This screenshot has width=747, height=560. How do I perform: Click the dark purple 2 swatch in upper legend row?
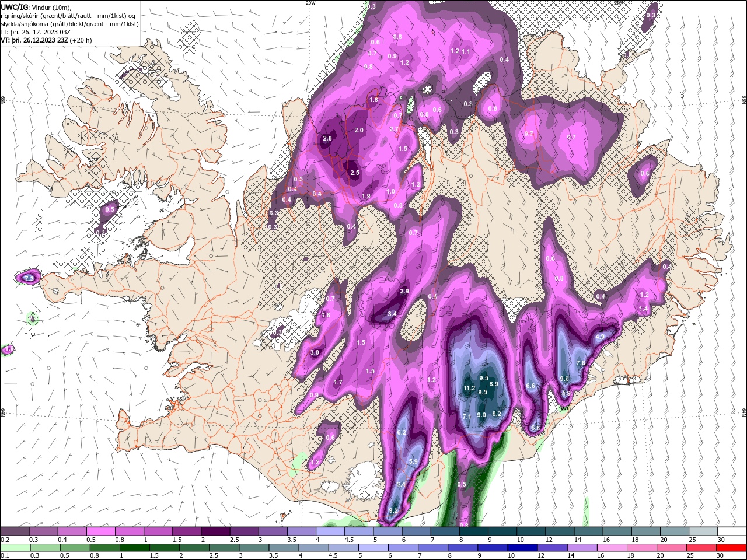(215, 531)
